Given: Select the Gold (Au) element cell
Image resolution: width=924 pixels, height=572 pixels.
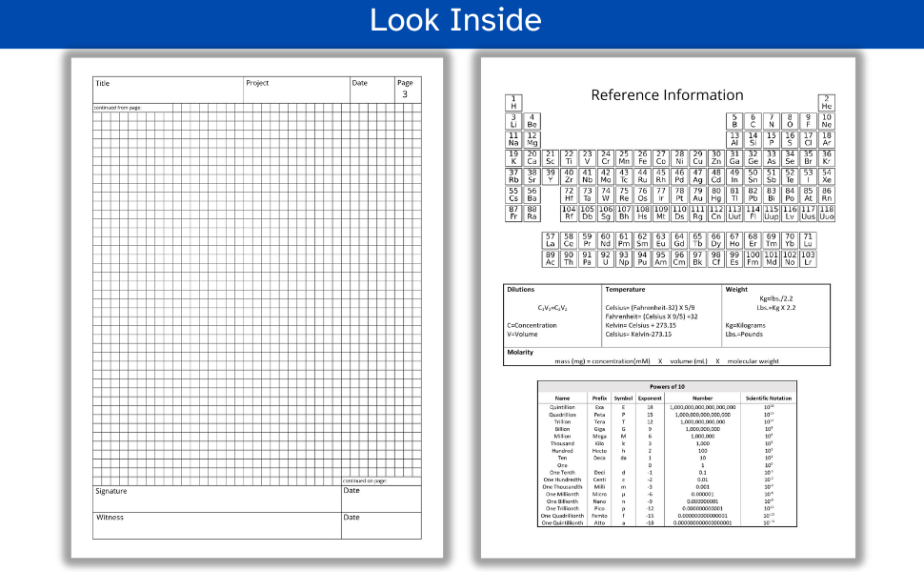Looking at the screenshot, I should (x=696, y=192).
